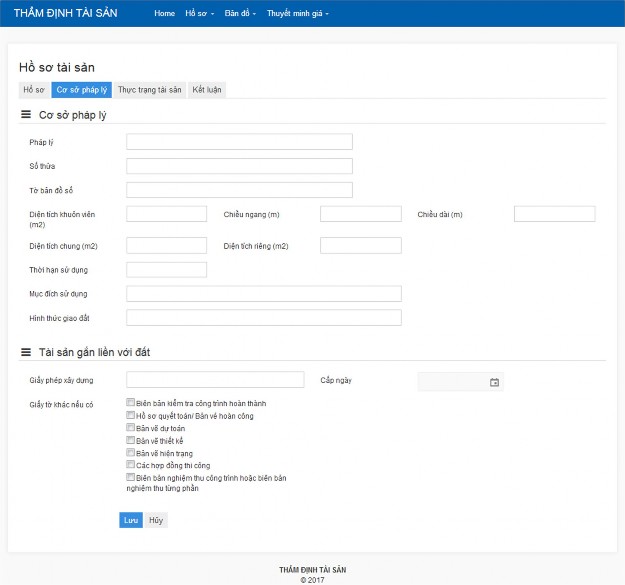The image size is (625, 585).
Task: Open the Thuyết minh giá dropdown menu
Action: coord(297,14)
